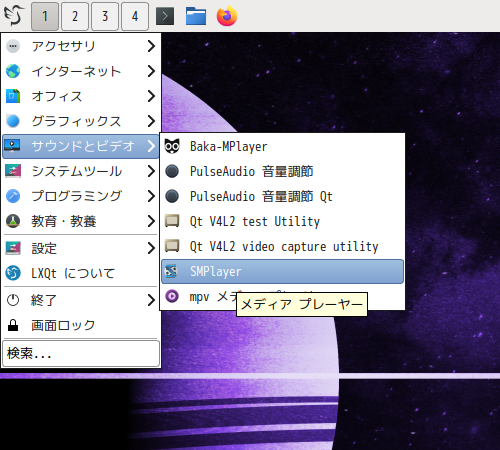Open the インターネット menu entry

(81, 71)
